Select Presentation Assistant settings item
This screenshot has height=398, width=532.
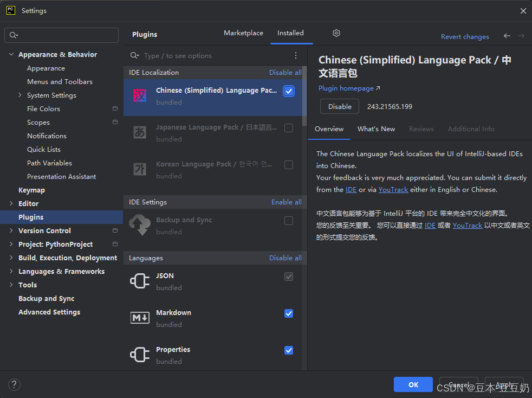(61, 176)
